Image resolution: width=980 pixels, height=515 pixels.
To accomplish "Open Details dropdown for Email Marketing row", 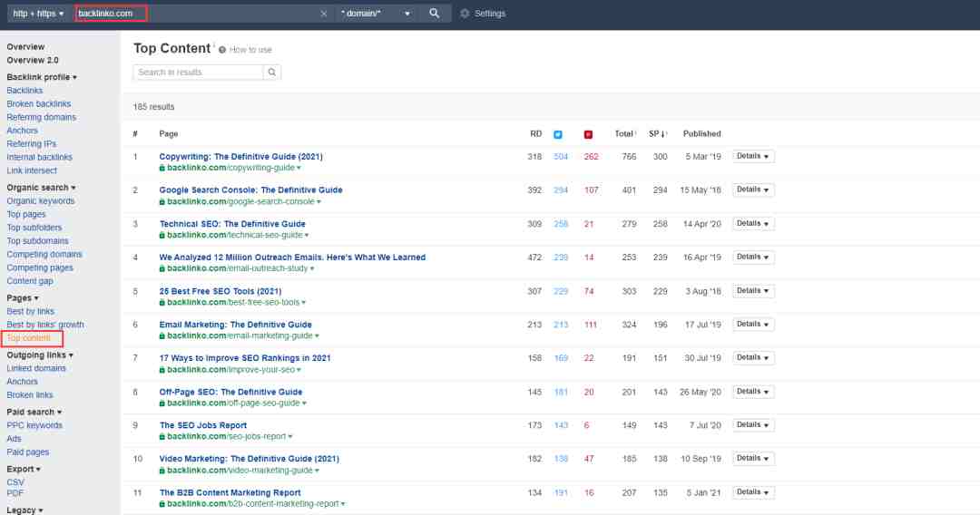I will pos(753,324).
